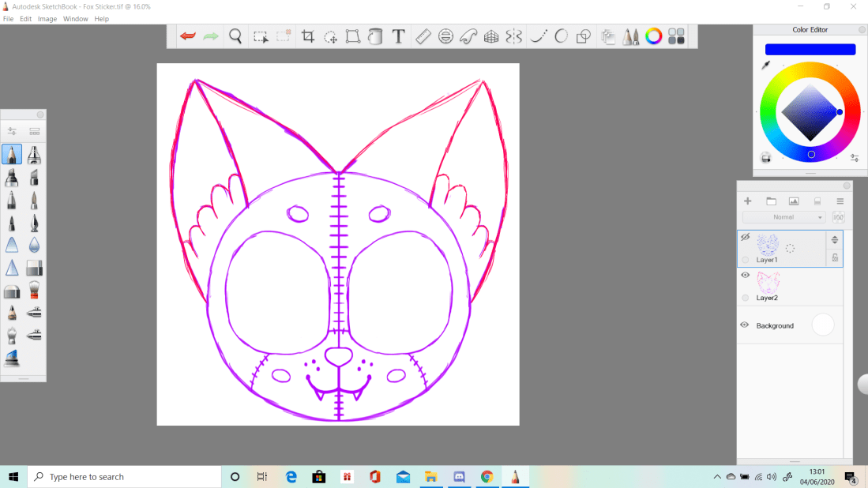Open the Image menu
868x488 pixels.
(47, 19)
